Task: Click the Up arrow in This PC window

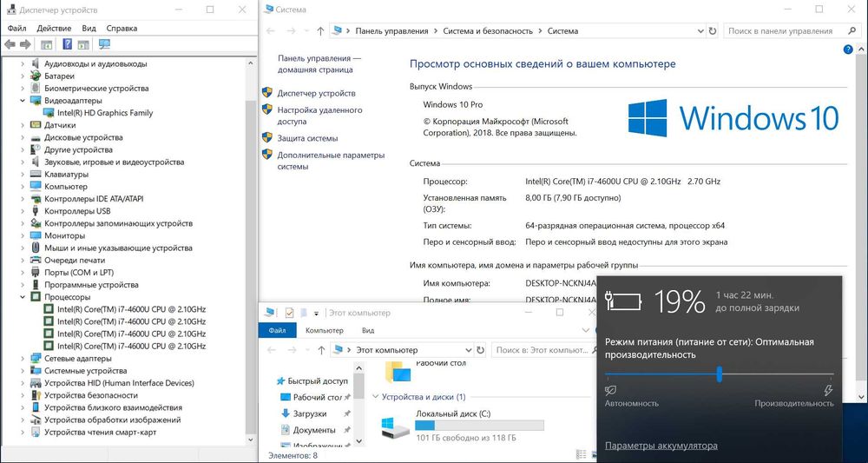Action: click(322, 350)
